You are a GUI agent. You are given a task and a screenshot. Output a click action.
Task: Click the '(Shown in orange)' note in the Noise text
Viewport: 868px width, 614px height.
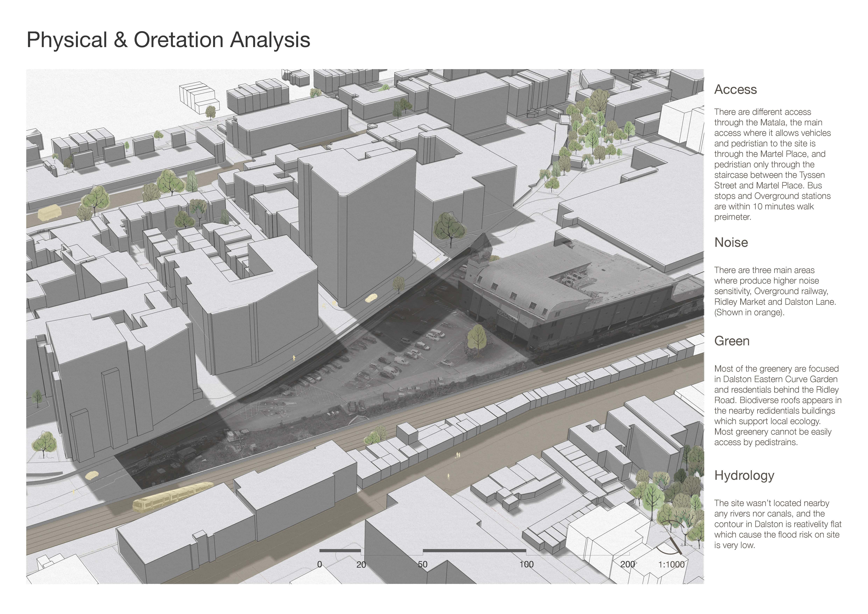coord(749,312)
